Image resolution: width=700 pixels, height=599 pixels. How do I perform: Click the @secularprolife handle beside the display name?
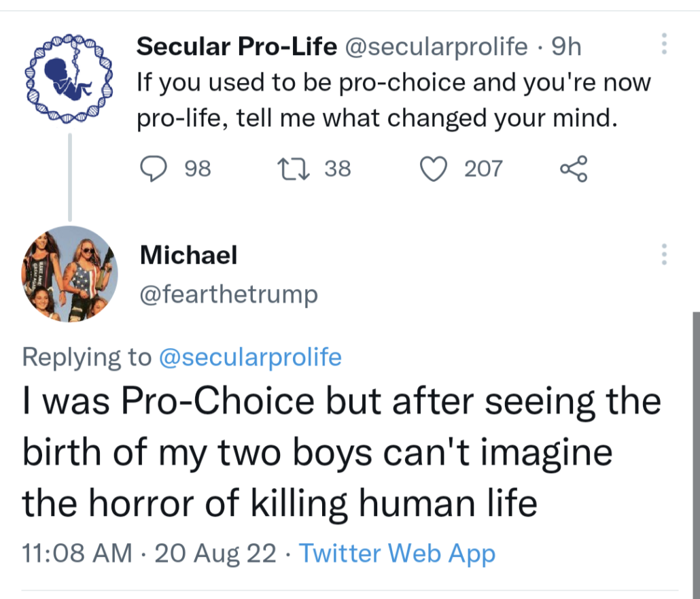click(437, 46)
